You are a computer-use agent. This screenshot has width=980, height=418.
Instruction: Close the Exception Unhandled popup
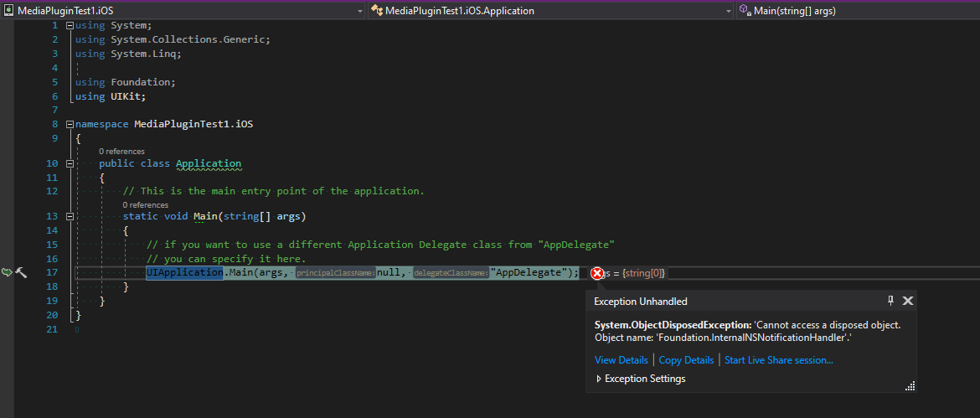pos(908,301)
